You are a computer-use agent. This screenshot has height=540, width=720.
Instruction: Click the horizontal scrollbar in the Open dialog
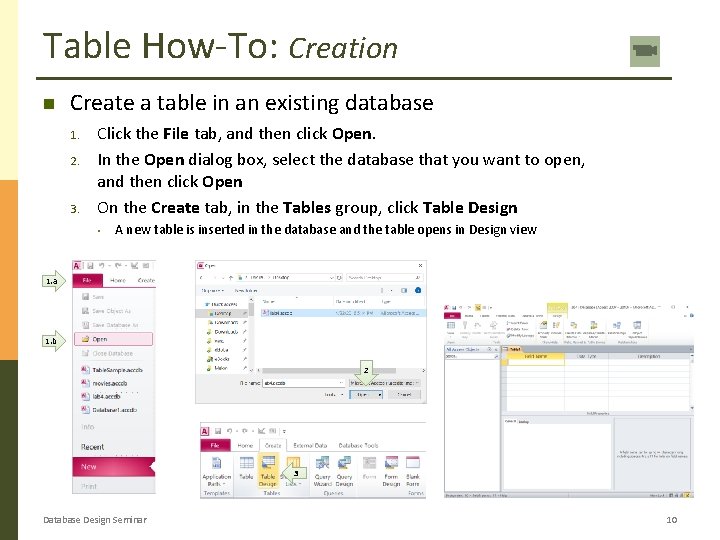tap(328, 371)
